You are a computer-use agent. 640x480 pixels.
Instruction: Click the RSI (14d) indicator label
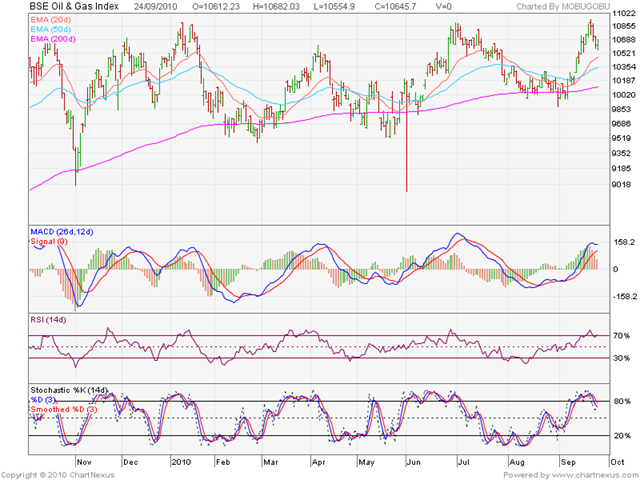click(48, 320)
